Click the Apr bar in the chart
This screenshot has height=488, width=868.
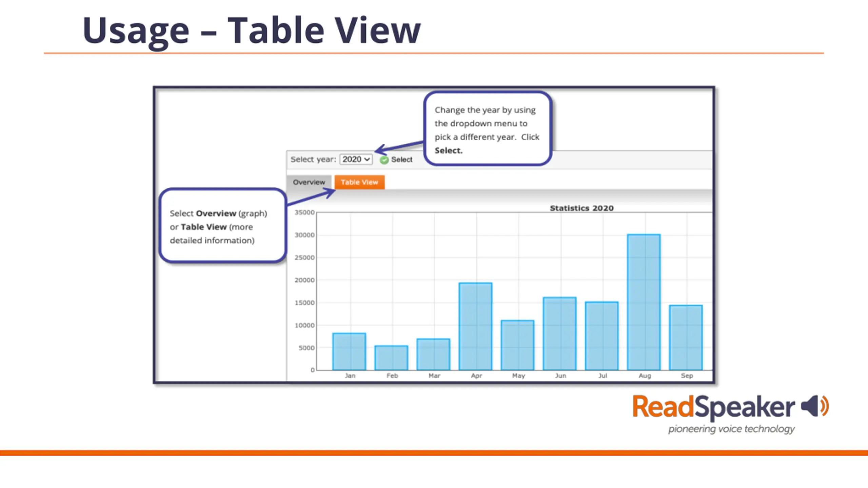coord(475,326)
